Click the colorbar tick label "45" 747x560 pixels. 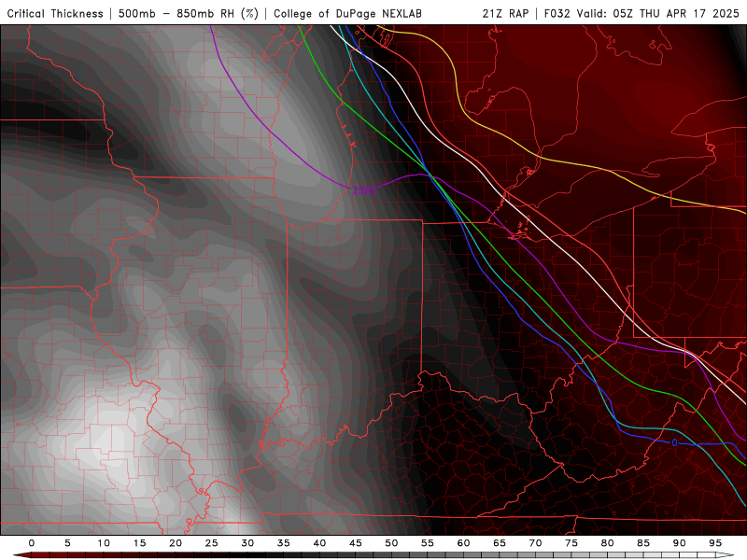(356, 543)
